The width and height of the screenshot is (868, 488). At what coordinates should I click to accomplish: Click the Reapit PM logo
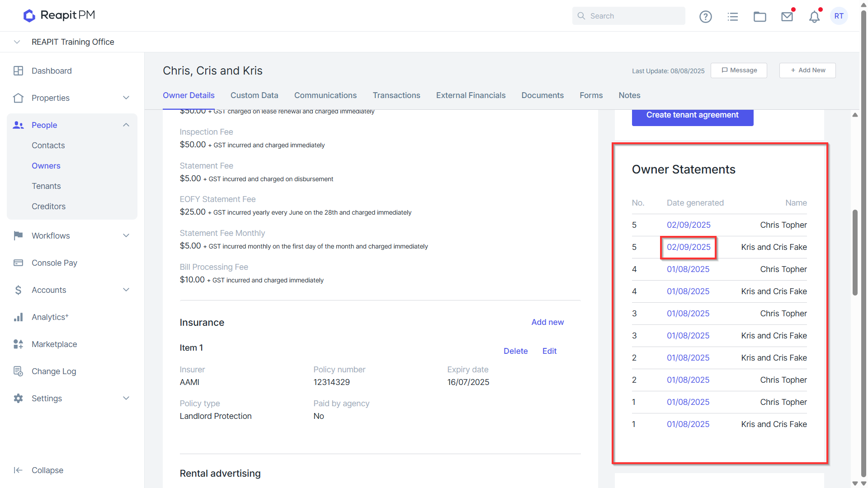coord(59,15)
